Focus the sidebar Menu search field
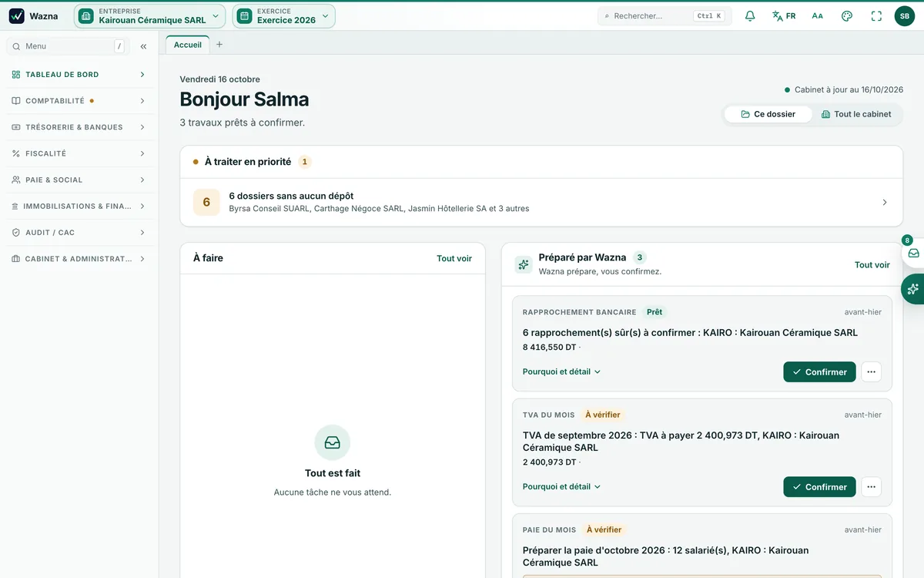 66,46
